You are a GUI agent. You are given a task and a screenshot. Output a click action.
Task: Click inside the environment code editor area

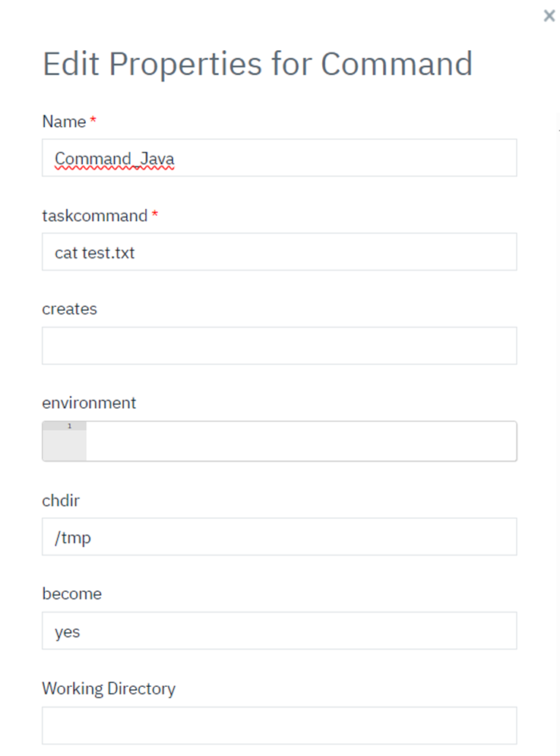pos(301,441)
